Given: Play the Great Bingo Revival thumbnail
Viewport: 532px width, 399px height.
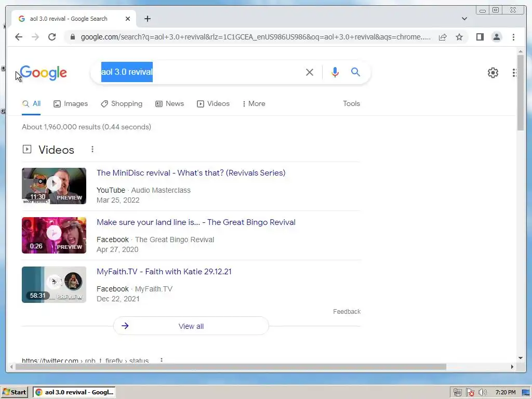Looking at the screenshot, I should tap(54, 235).
